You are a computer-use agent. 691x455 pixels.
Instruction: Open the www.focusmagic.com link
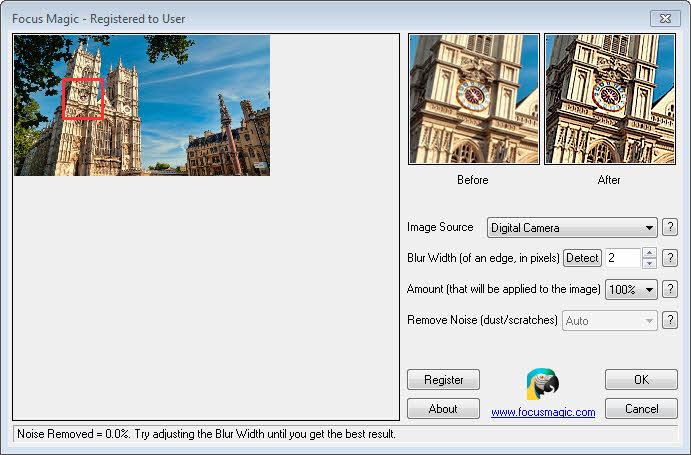click(543, 412)
